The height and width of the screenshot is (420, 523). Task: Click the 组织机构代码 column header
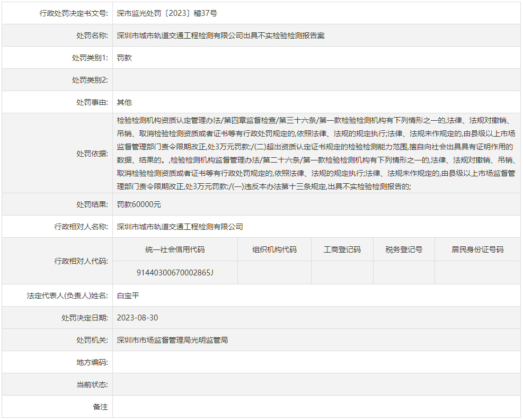274,249
